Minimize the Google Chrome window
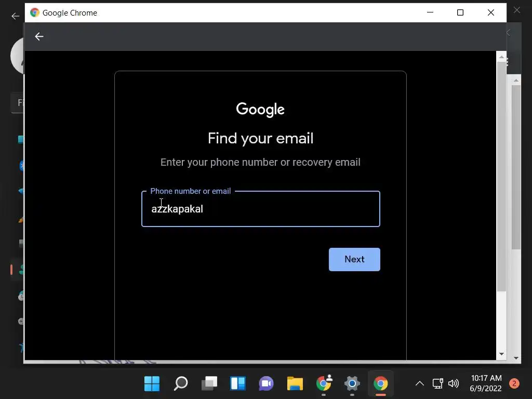 pyautogui.click(x=430, y=12)
